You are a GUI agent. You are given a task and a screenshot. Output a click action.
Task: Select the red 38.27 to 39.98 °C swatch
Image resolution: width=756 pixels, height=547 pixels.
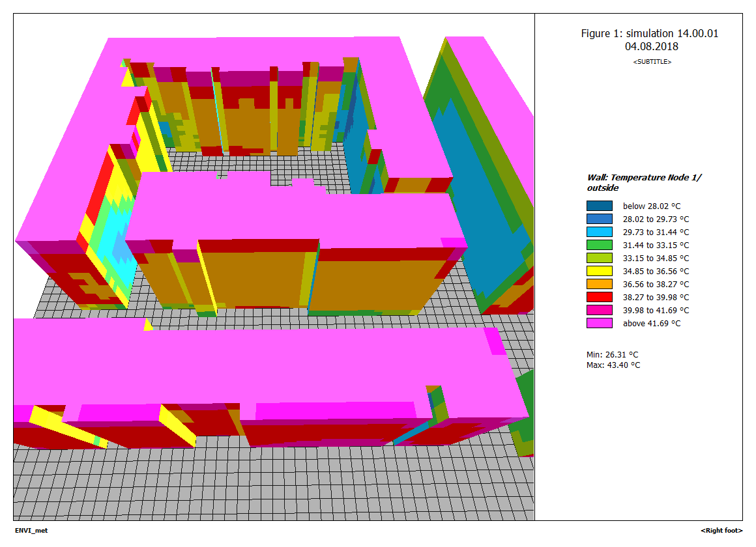600,297
